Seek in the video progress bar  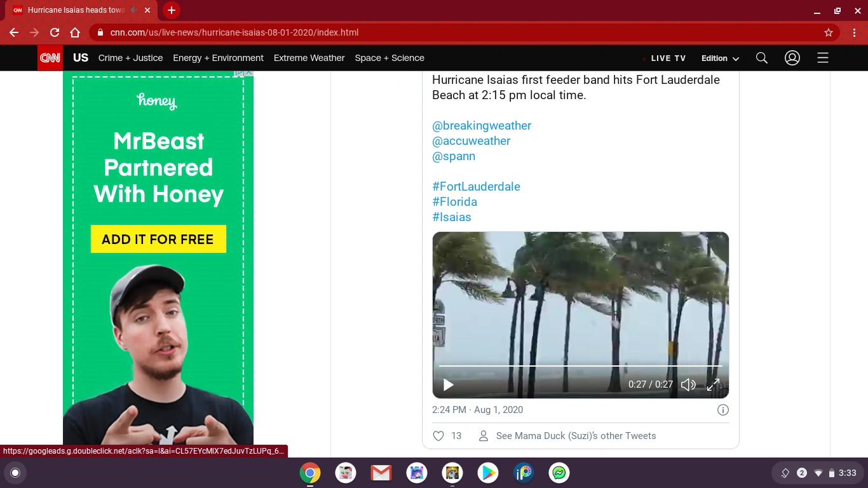[581, 366]
